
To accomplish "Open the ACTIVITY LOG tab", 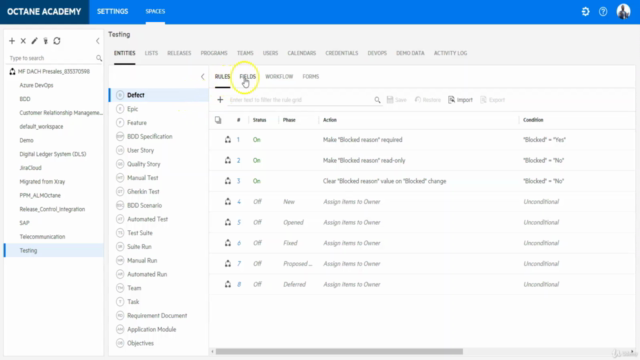I will 450,53.
